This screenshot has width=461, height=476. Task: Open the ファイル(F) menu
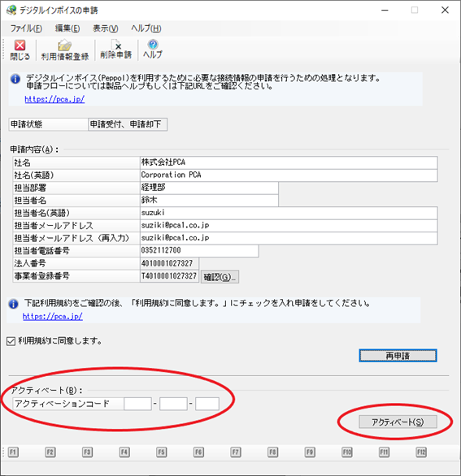(x=26, y=28)
